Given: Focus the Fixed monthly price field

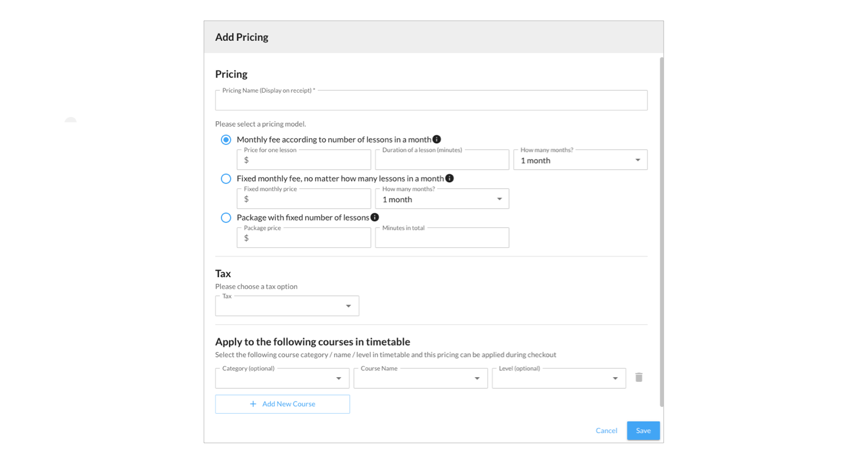Looking at the screenshot, I should point(304,199).
